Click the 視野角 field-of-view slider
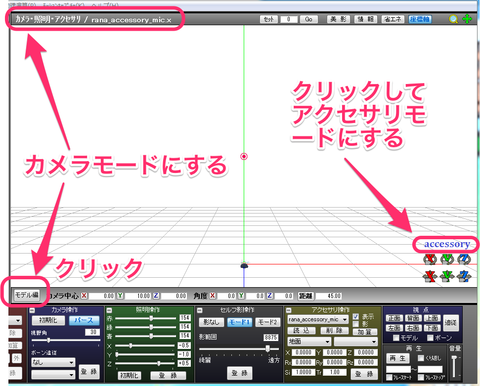The image size is (480, 386). click(x=66, y=340)
